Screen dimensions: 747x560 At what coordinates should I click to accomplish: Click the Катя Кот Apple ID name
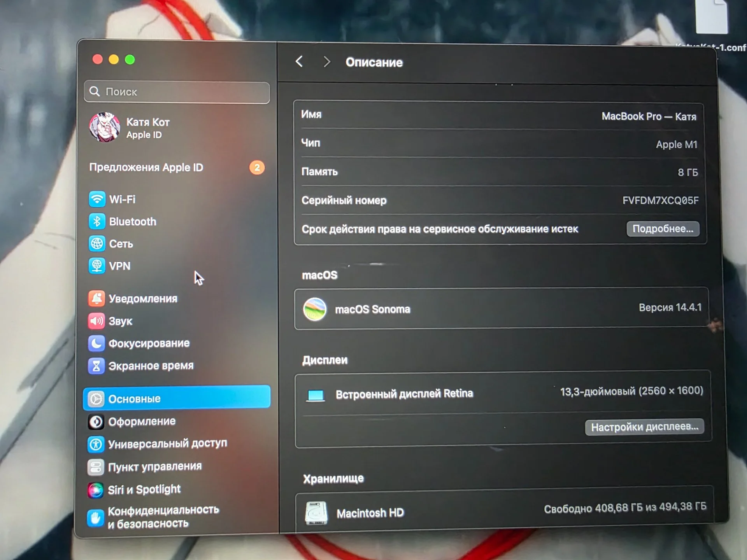(x=148, y=122)
